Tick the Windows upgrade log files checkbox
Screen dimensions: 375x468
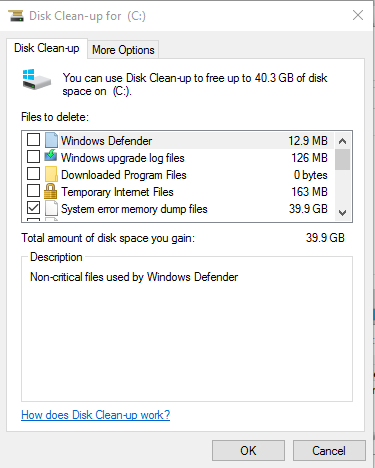point(33,156)
